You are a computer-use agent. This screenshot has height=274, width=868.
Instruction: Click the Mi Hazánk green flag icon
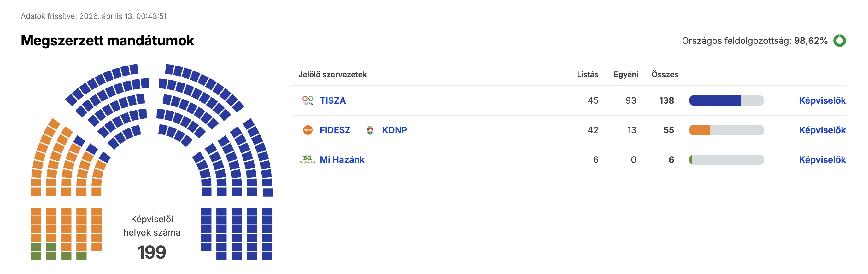[308, 160]
